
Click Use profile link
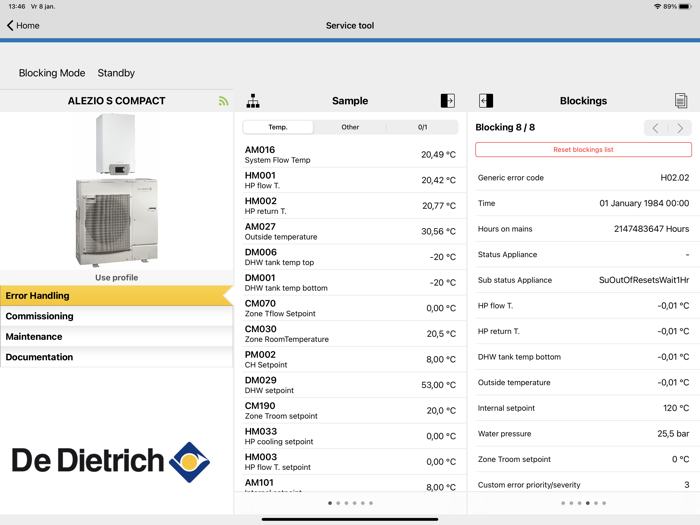[117, 278]
